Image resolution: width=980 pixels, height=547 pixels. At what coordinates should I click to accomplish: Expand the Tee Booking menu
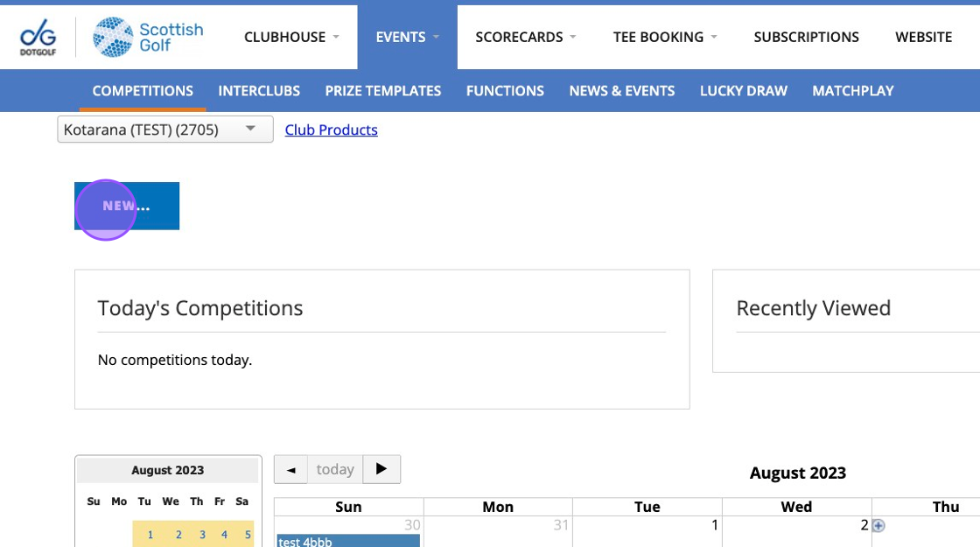(665, 37)
